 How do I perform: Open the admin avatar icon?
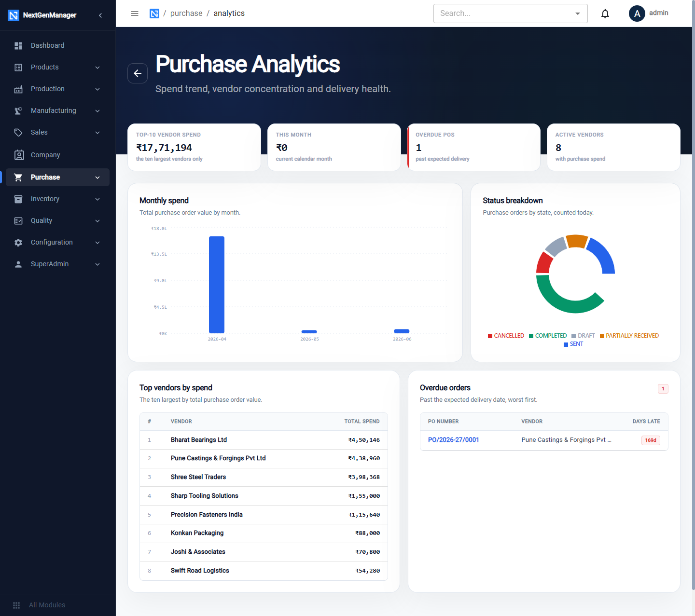(x=637, y=14)
